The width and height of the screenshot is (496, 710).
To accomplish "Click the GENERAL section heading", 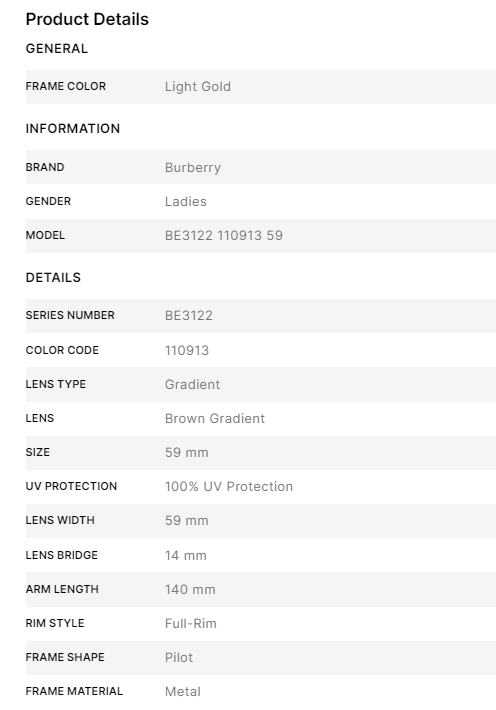I will point(57,48).
